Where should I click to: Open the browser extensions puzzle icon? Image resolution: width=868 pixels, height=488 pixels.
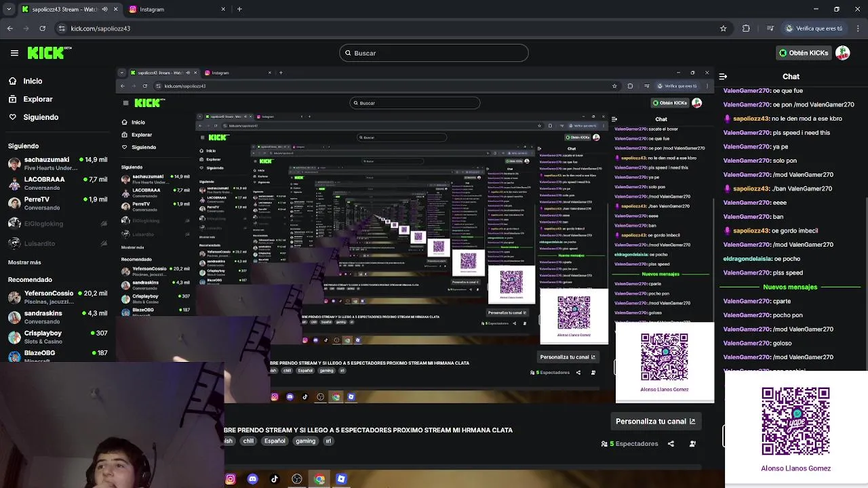[746, 28]
